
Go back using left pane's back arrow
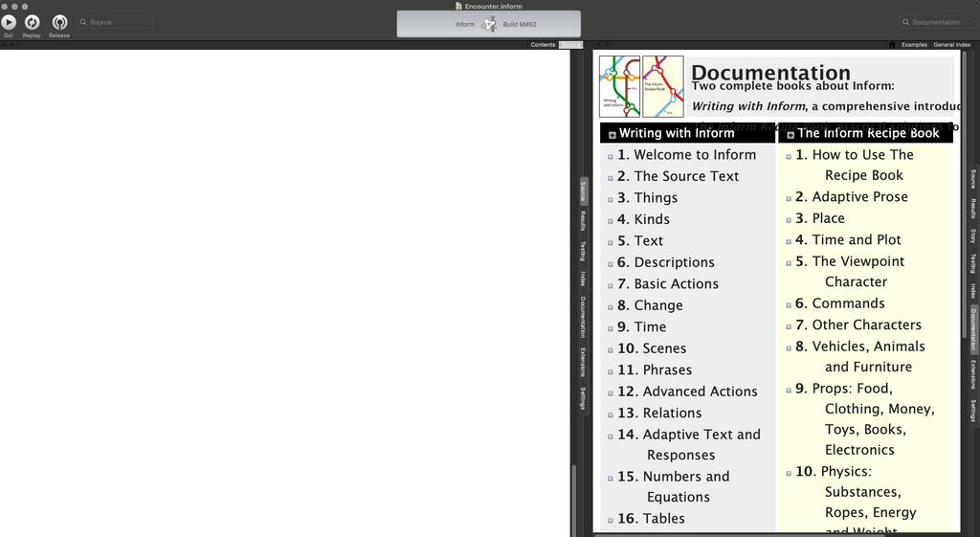click(5, 45)
